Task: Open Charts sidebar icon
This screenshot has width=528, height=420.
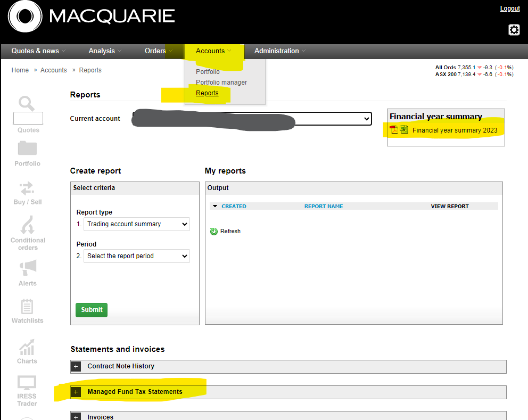Action: pos(27,347)
